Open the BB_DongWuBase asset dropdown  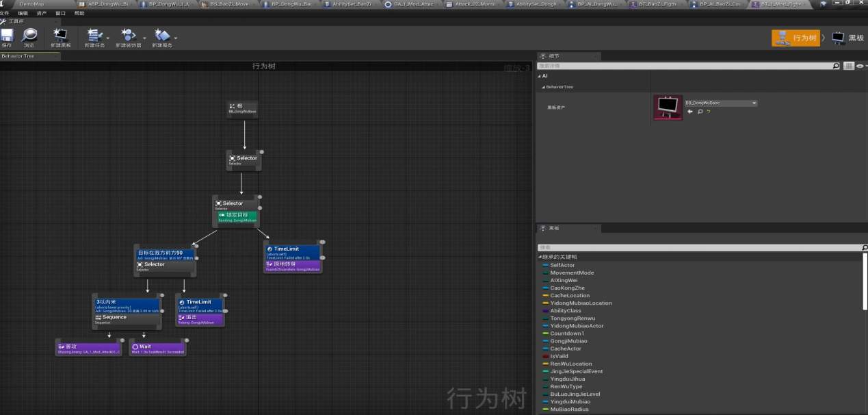click(x=721, y=103)
